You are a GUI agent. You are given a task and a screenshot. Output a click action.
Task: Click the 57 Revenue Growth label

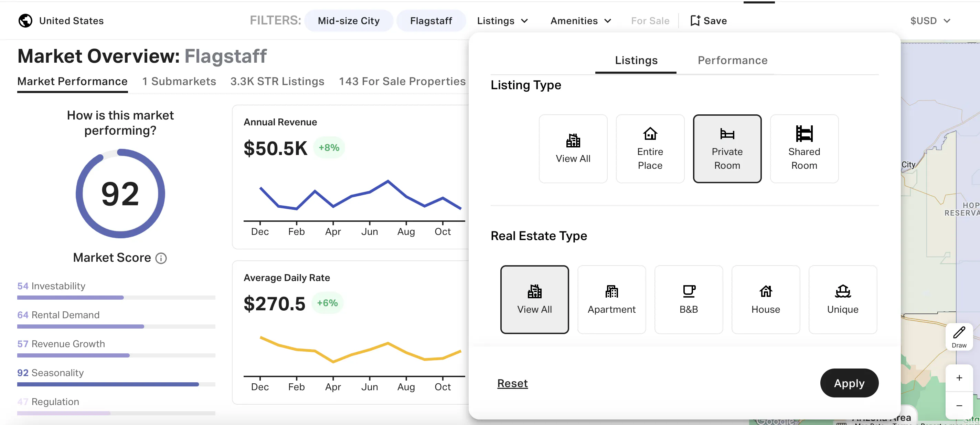(61, 344)
